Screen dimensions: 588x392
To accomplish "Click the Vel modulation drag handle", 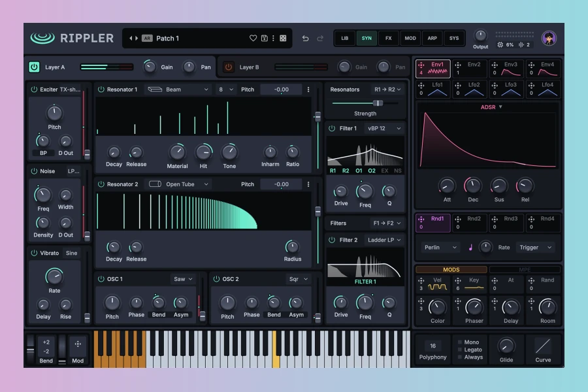I will click(x=421, y=280).
